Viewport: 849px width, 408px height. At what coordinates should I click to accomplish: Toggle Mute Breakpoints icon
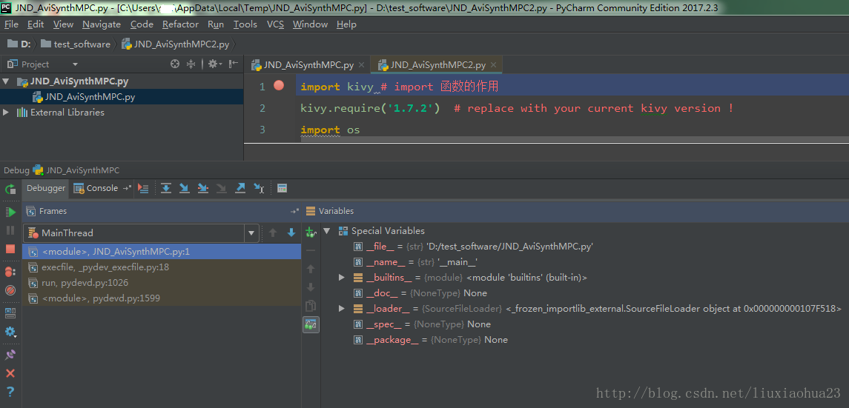click(x=10, y=291)
